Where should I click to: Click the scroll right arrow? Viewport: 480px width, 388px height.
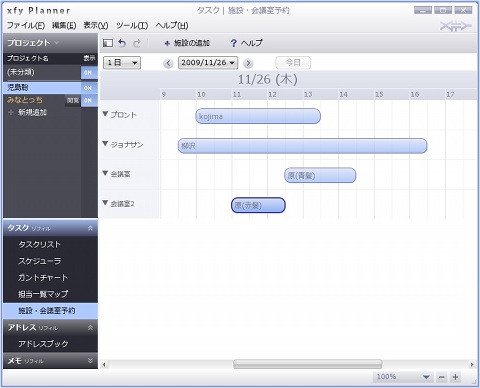pos(472,364)
